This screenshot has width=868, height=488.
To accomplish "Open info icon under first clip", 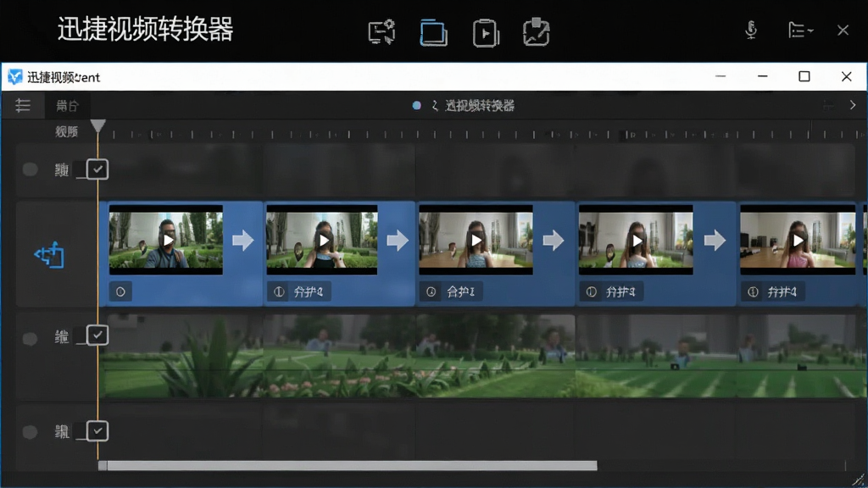I will coord(120,291).
